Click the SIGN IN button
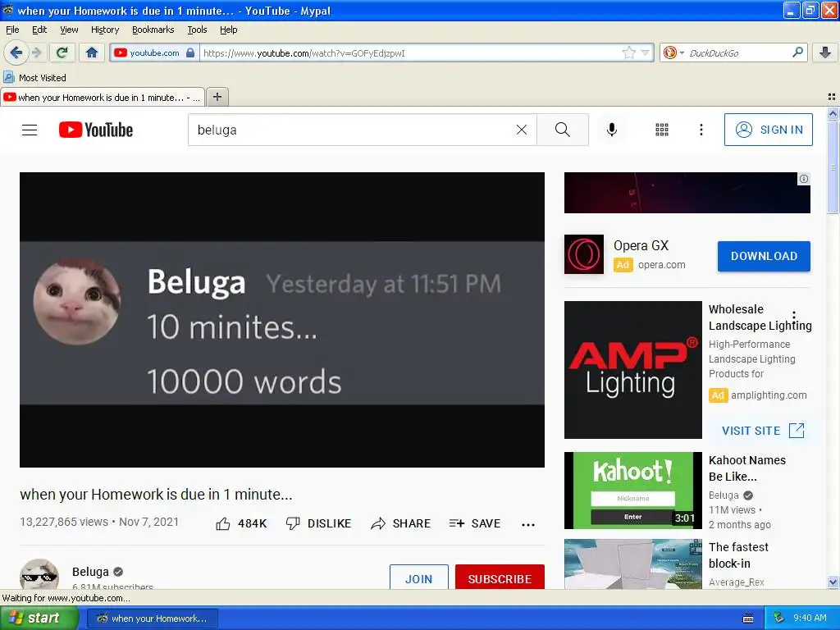Screen dimensions: 840x630 coord(768,130)
